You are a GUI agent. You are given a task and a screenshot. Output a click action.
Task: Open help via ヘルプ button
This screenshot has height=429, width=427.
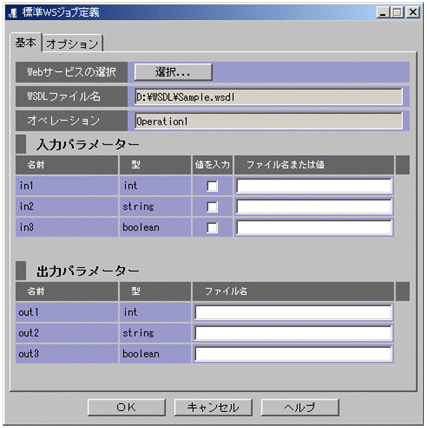[x=300, y=407]
